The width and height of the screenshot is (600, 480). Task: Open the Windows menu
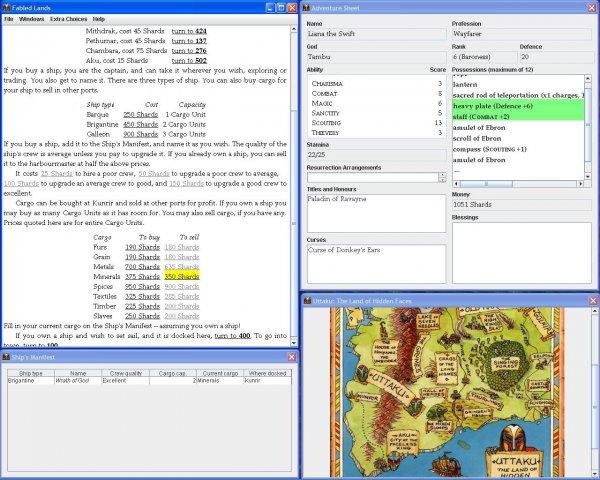click(x=31, y=19)
